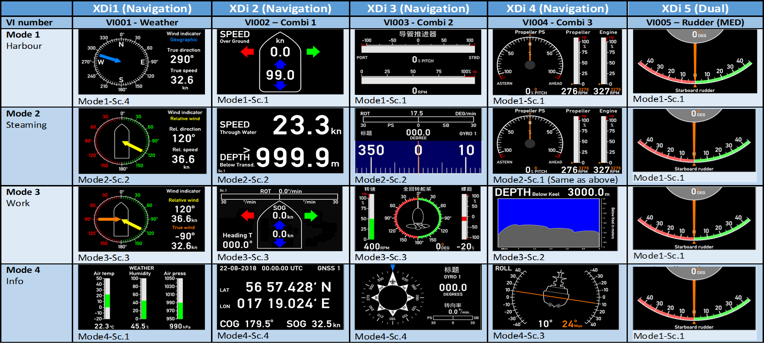Viewport: 764px width, 362px height.
Task: Open the relative and true wind thumbnail in Mode 3
Action: (141, 219)
